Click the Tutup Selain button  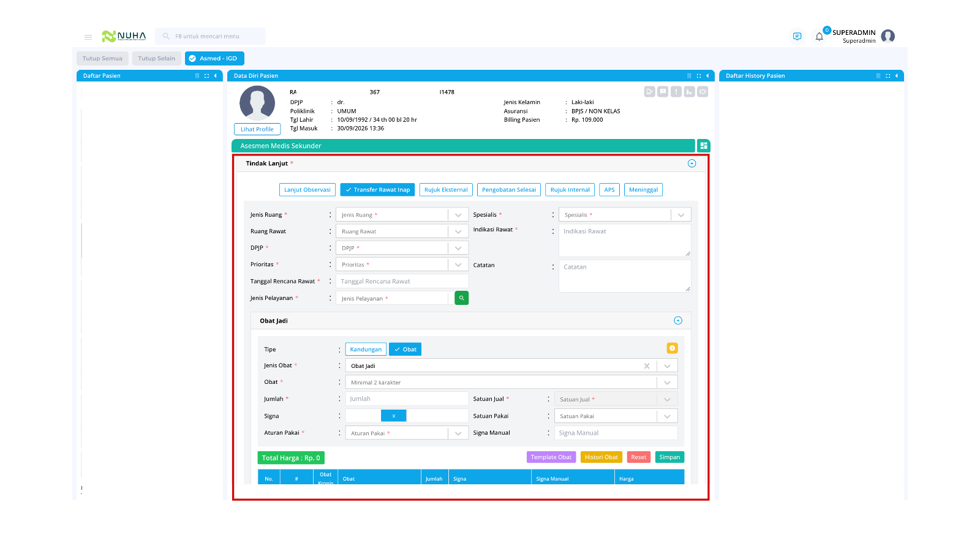coord(156,59)
